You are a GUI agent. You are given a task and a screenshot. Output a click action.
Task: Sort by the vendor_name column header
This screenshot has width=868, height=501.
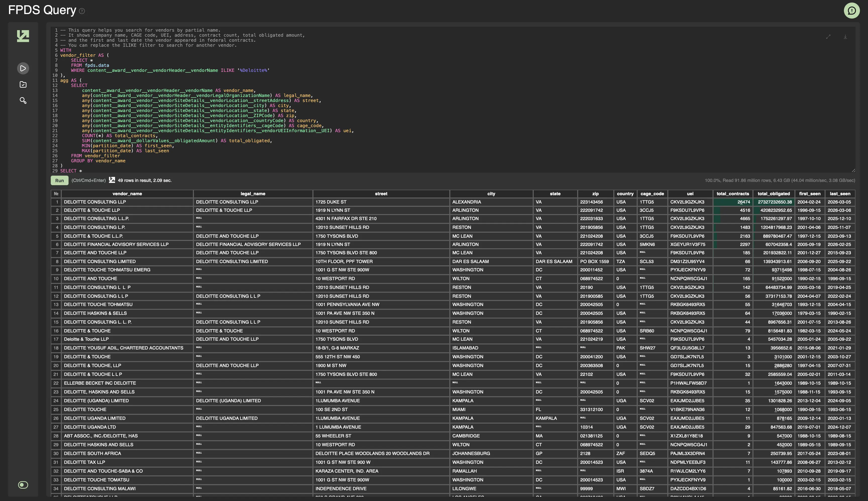pyautogui.click(x=127, y=194)
